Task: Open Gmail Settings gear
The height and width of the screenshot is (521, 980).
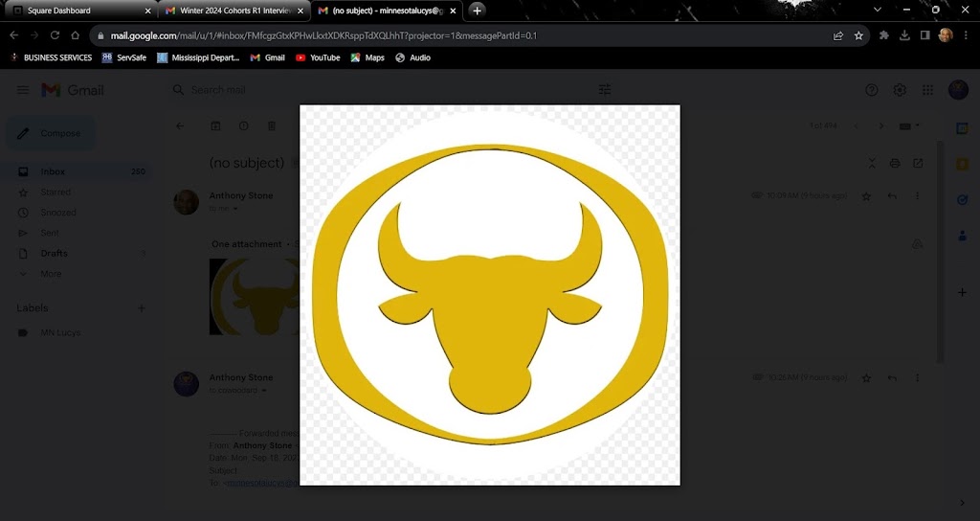Action: [900, 90]
